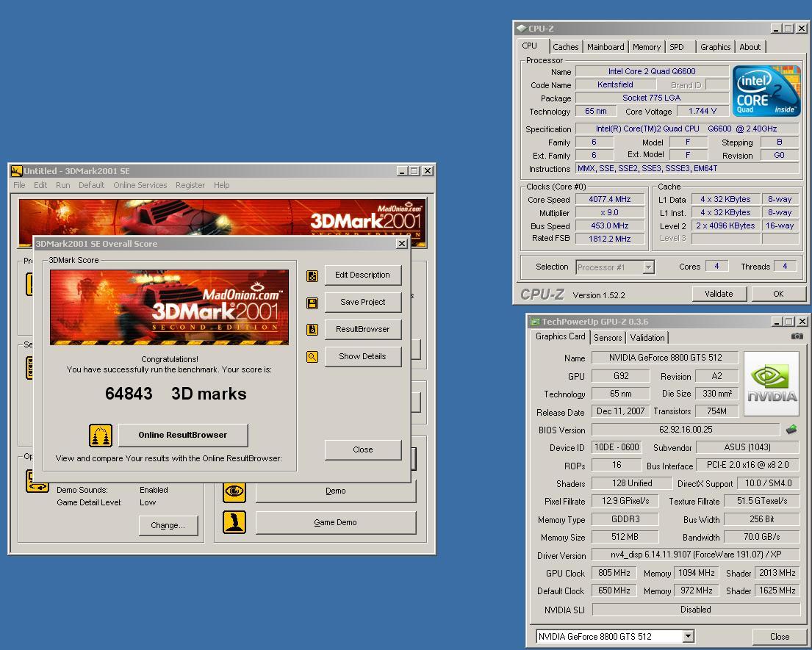Click the Core Voltage value 1.744 V

click(x=703, y=111)
